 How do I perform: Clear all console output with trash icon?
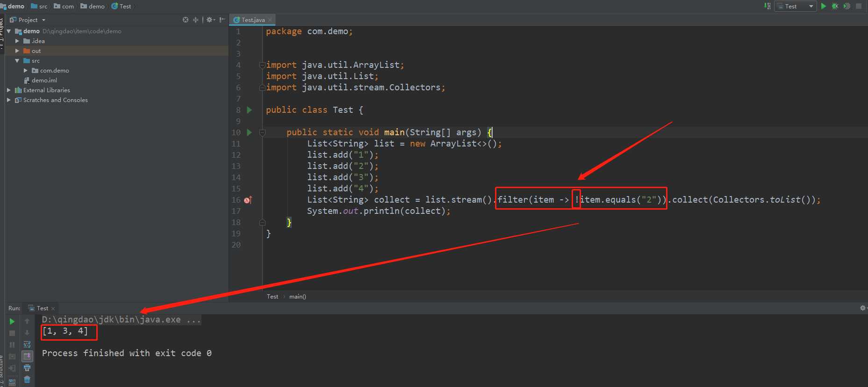point(27,380)
